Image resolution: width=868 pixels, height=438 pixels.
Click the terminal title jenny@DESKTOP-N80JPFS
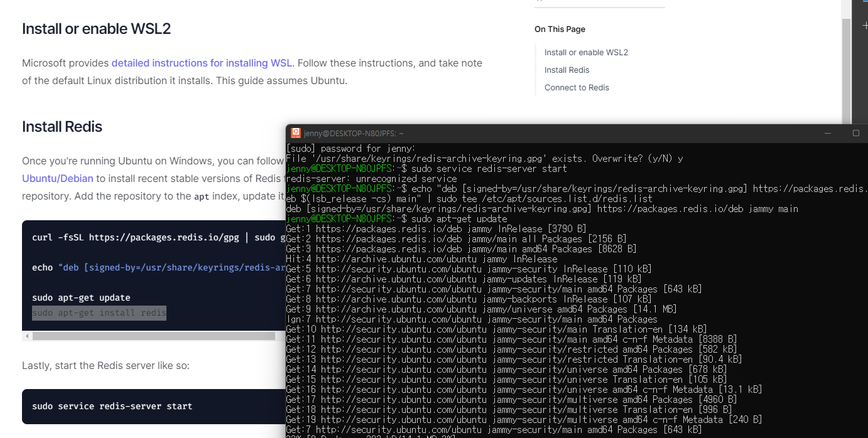pos(354,133)
